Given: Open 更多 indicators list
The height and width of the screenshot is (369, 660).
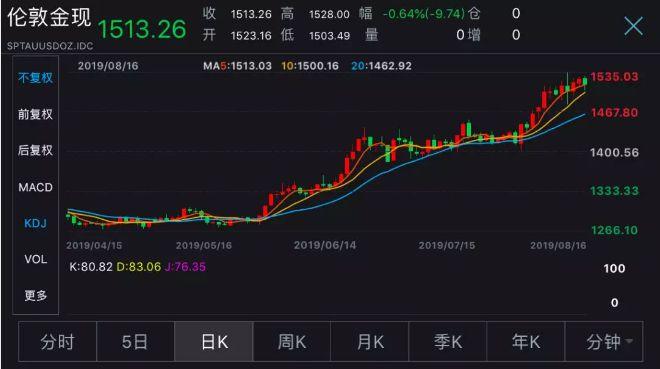Looking at the screenshot, I should [x=35, y=295].
